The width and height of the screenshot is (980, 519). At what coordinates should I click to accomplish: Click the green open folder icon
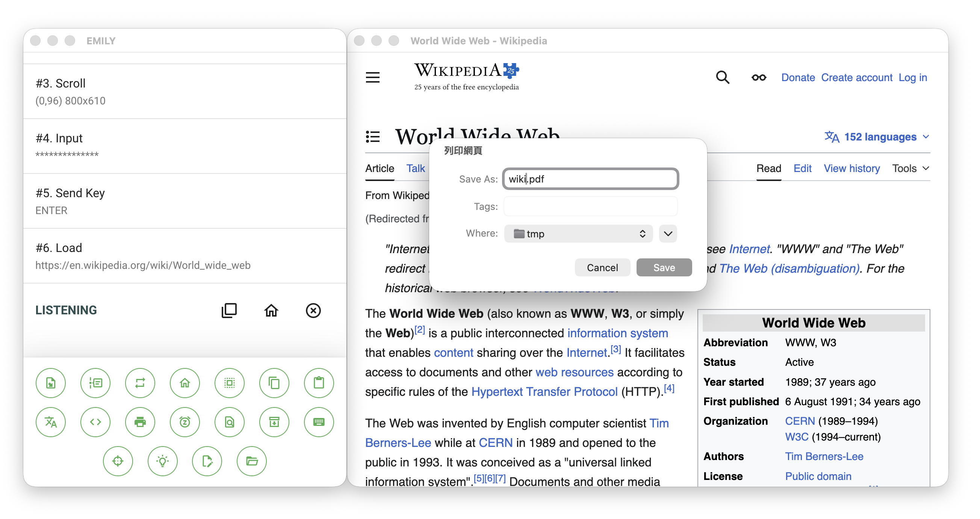point(251,461)
